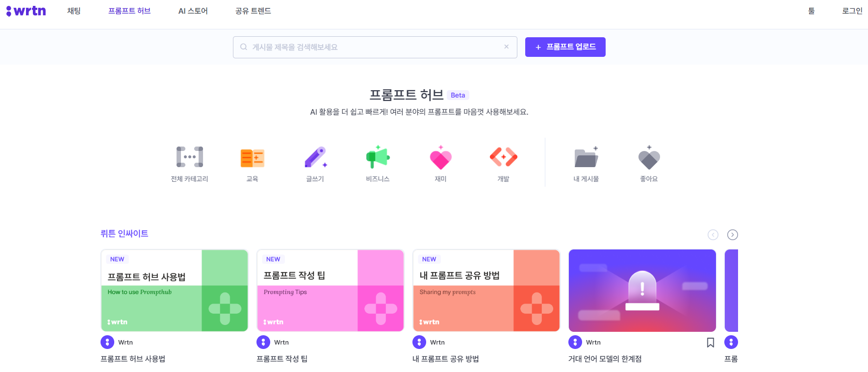This screenshot has width=868, height=372.
Task: Click the 로그인 link
Action: (852, 11)
